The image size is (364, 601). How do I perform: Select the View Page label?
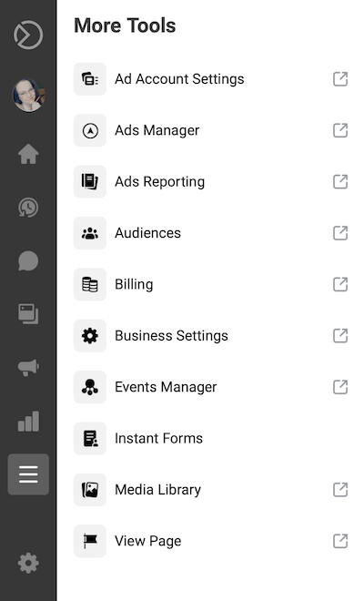coord(148,541)
